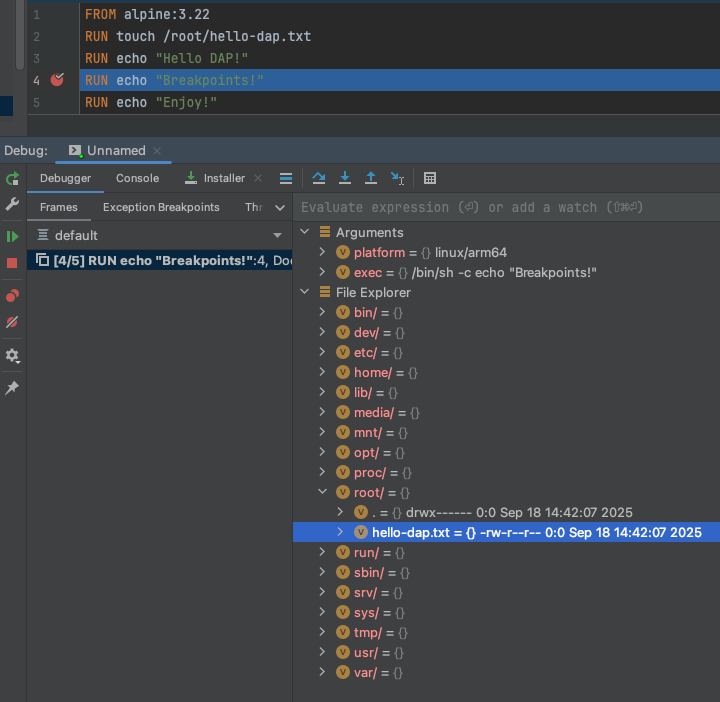
Task: Pin the debug tab with pin icon
Action: 12,388
